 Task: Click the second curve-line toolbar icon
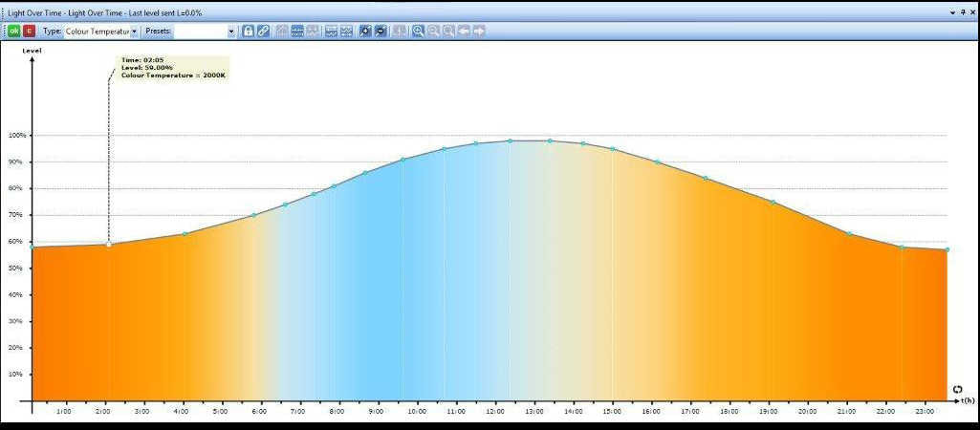[346, 32]
